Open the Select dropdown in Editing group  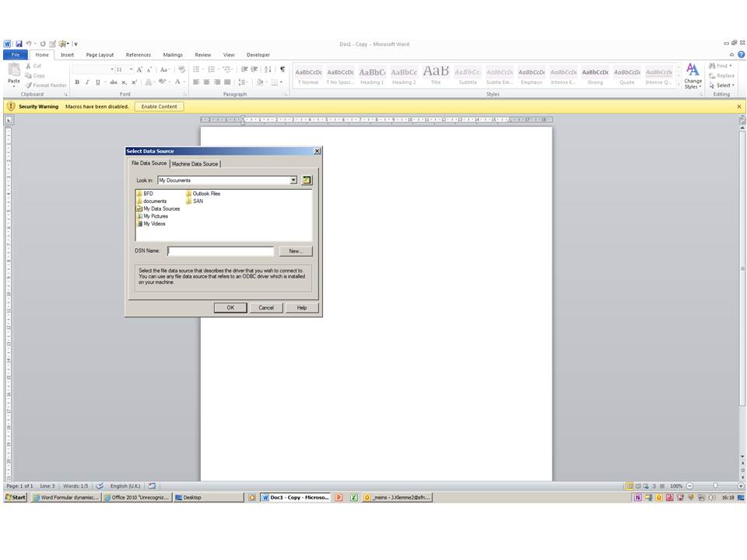click(x=722, y=86)
